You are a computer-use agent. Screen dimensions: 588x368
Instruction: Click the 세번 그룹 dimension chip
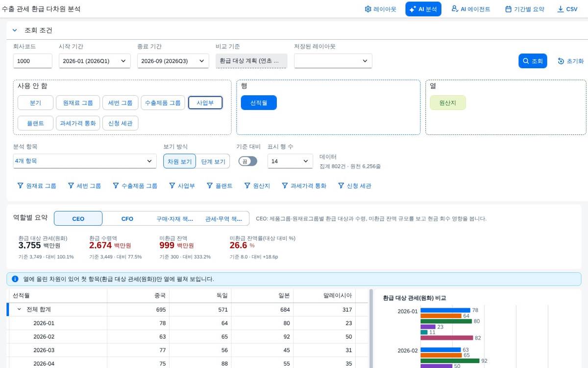click(121, 103)
